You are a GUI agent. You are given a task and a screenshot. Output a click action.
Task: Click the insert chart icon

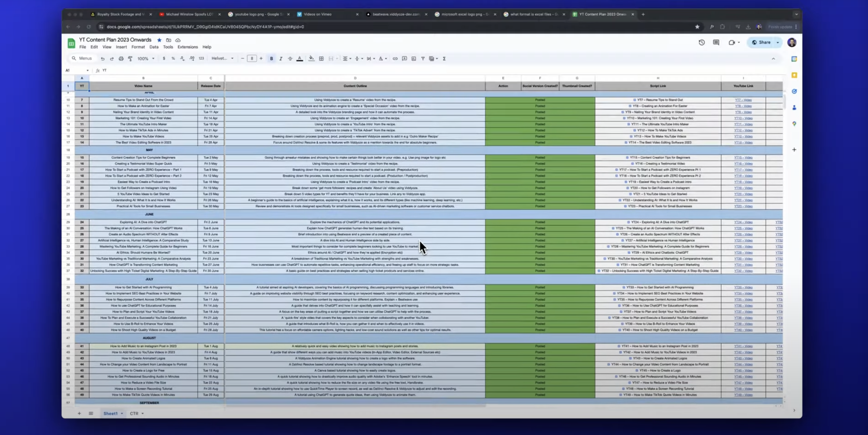[x=414, y=59]
